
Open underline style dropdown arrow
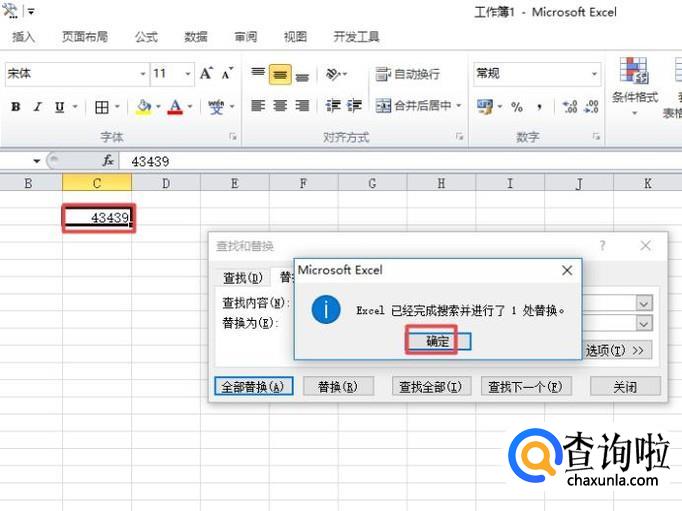tap(75, 107)
